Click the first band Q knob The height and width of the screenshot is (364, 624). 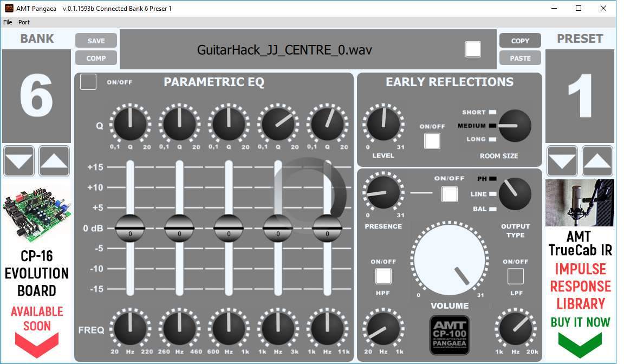tap(130, 123)
